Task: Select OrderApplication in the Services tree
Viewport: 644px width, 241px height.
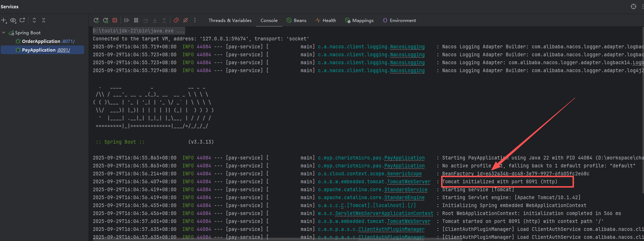Action: point(41,41)
